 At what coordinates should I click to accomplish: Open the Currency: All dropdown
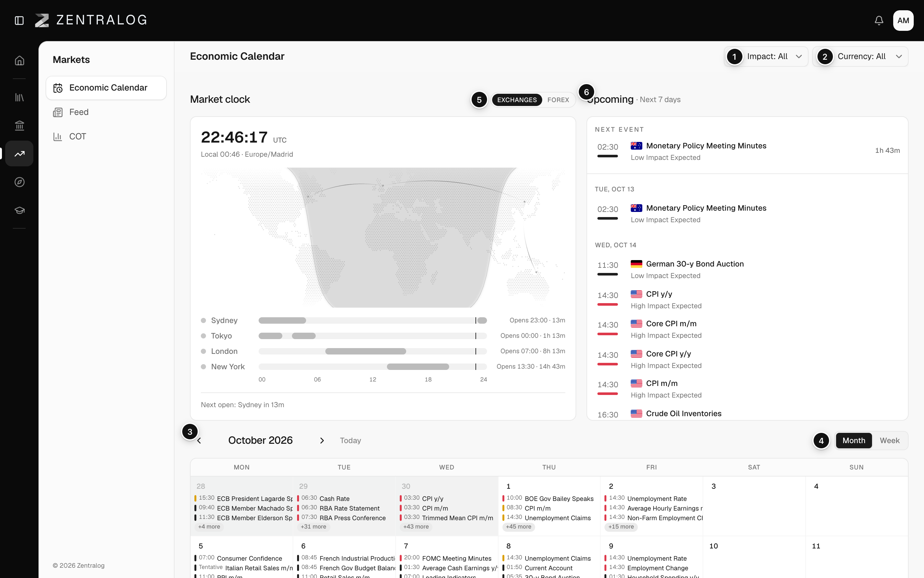pyautogui.click(x=860, y=57)
